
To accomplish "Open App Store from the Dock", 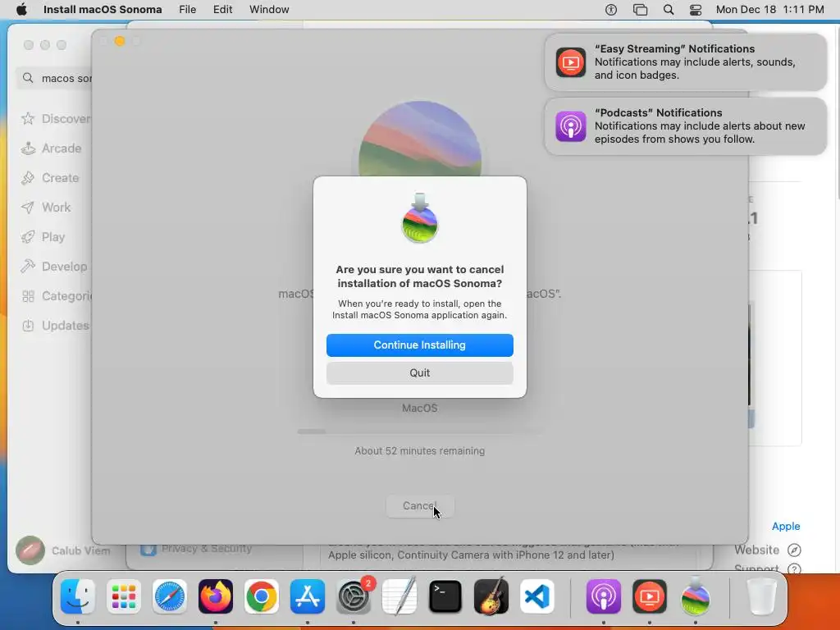I will click(308, 596).
